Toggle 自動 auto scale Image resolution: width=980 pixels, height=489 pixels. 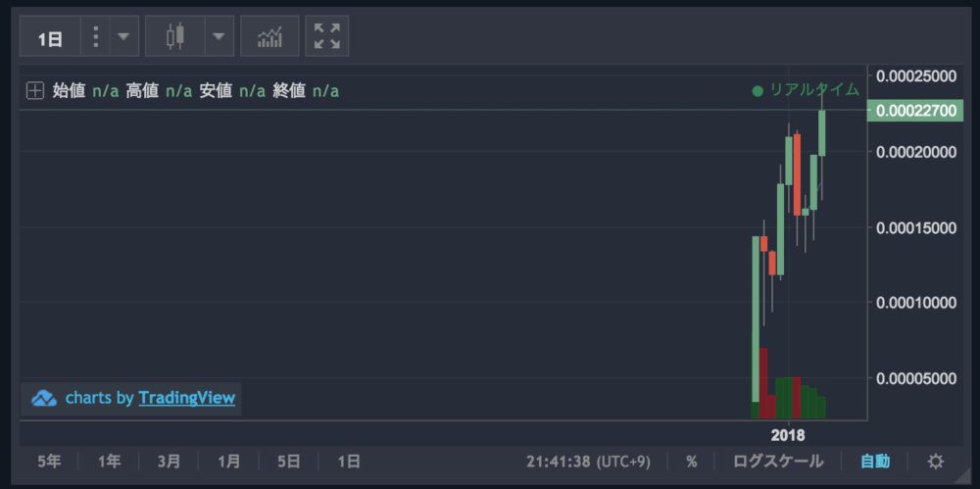coord(875,463)
